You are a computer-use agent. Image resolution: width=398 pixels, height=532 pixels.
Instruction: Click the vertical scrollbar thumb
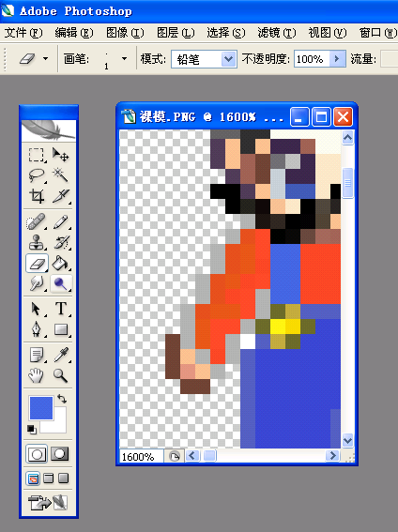(348, 183)
